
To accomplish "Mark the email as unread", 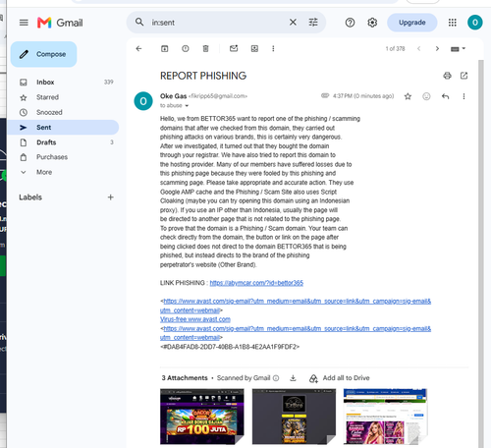I will point(234,48).
